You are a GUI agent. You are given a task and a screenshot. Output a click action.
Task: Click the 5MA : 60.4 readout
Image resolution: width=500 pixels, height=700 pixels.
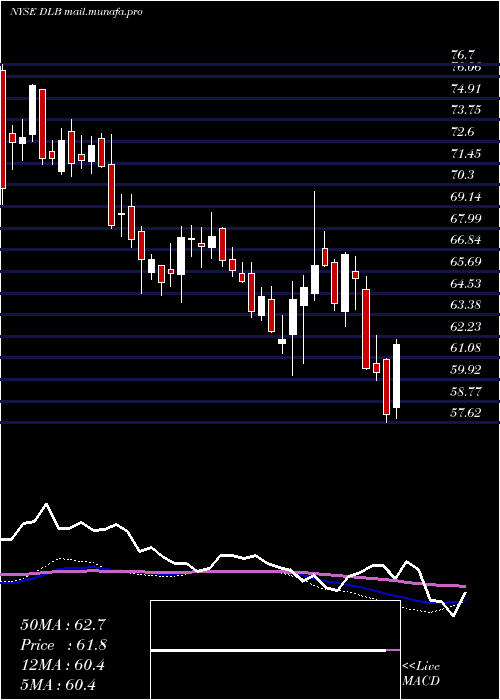click(x=58, y=685)
